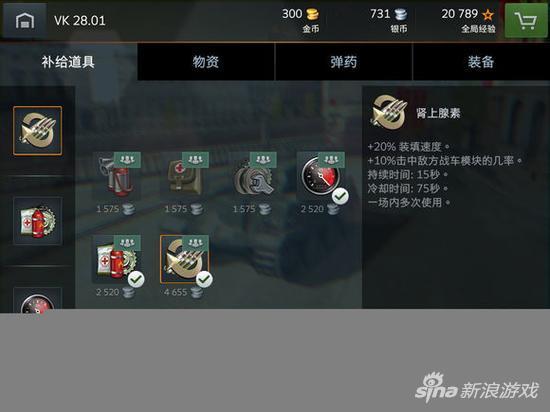Select the engine boost gauge consumable
This screenshot has width=550, height=412.
(x=321, y=176)
